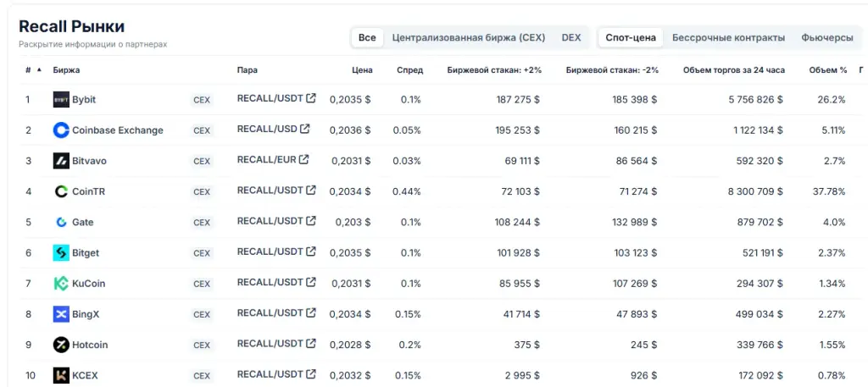
Task: Select the Все filter tab
Action: (367, 37)
